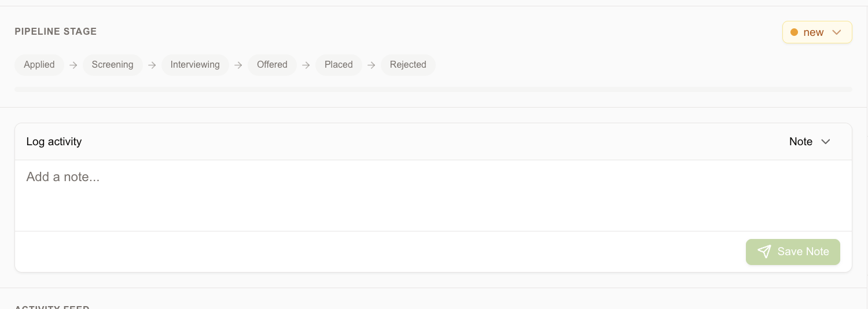Select the Interviewing stage pill
The height and width of the screenshot is (309, 868).
pos(195,65)
